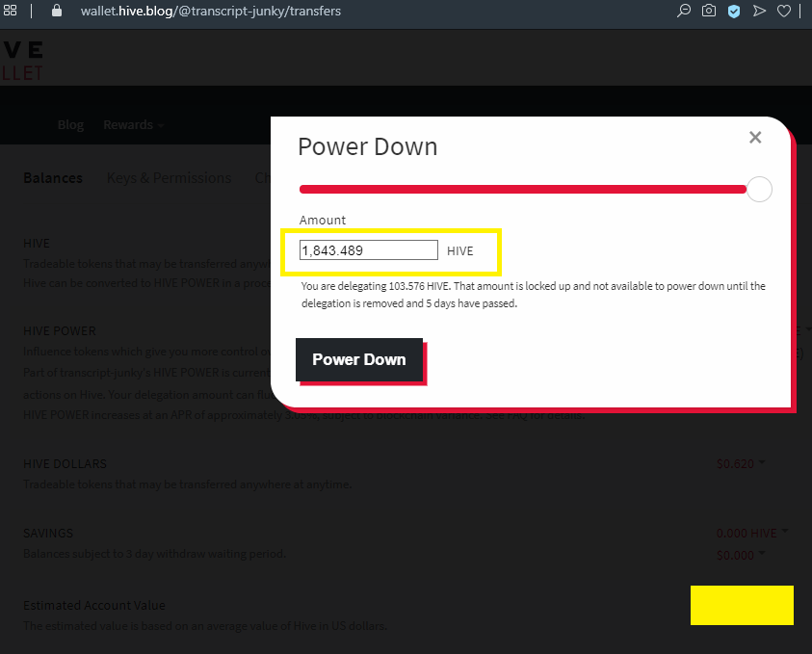812x654 pixels.
Task: View site security padlock info
Action: [57, 11]
